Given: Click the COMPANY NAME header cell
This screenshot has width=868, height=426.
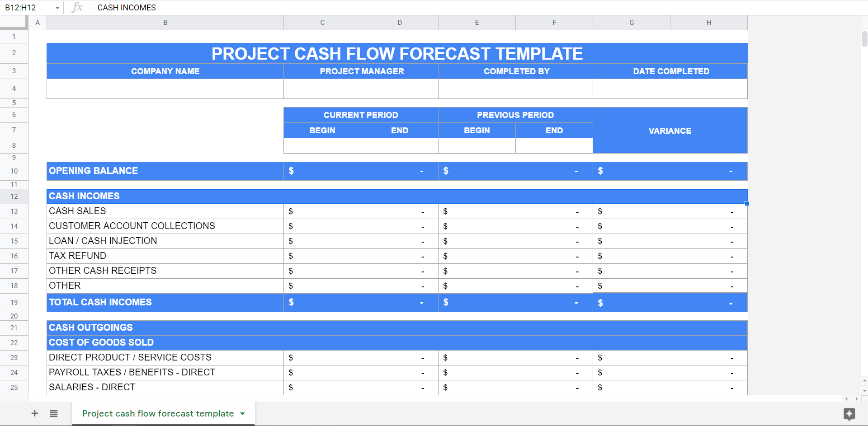Looking at the screenshot, I should [x=165, y=71].
